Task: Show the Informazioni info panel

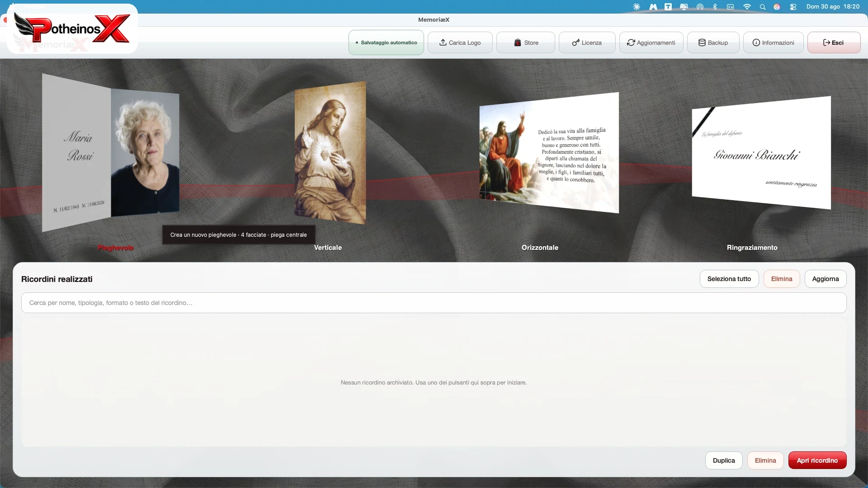Action: coord(773,42)
